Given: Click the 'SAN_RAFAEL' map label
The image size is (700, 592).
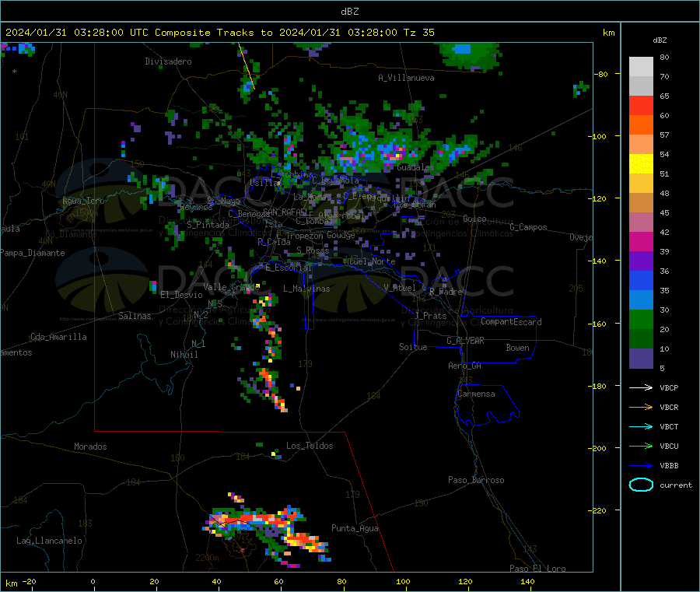Looking at the screenshot, I should pos(285,212).
